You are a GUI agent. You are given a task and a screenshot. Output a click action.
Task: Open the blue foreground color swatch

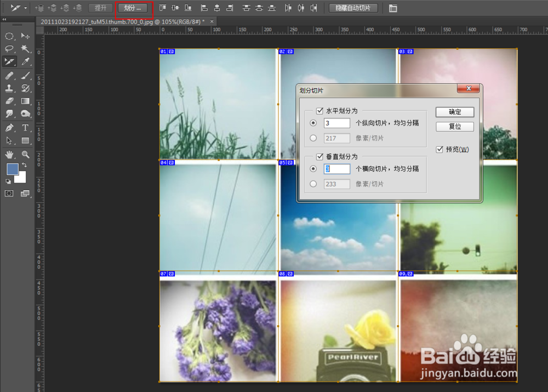(12, 169)
